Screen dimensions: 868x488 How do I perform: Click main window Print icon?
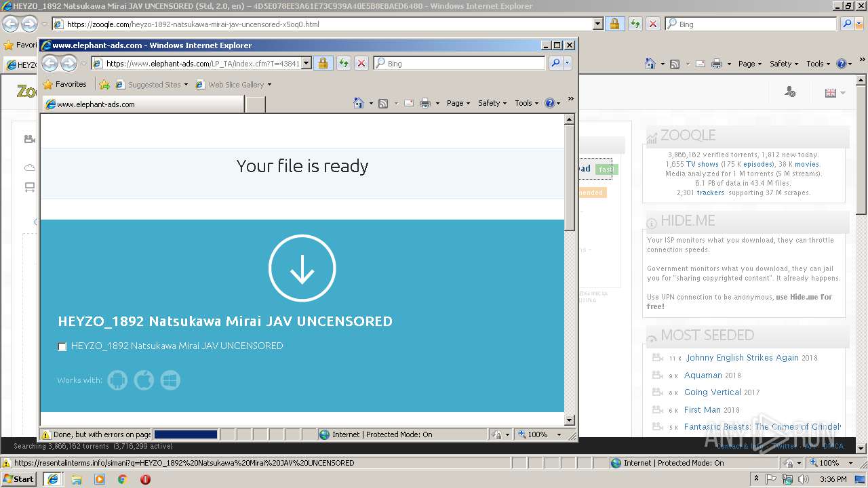tap(717, 64)
